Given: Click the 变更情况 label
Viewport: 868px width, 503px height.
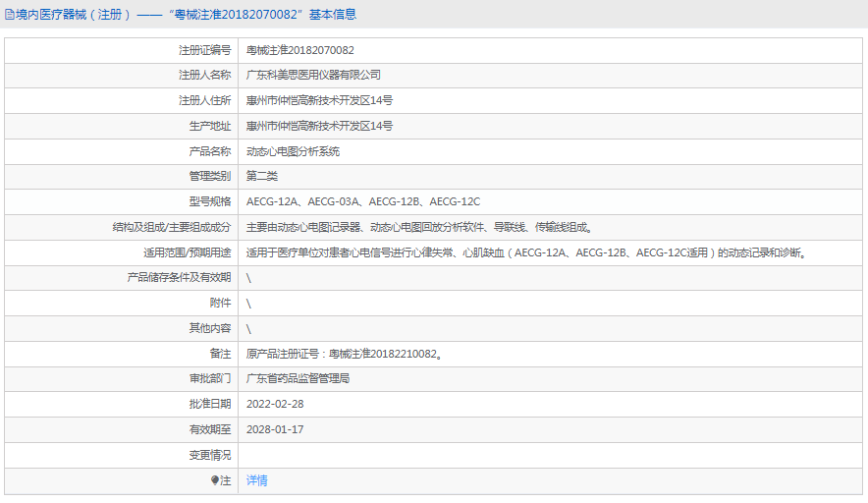Looking at the screenshot, I should tap(210, 455).
